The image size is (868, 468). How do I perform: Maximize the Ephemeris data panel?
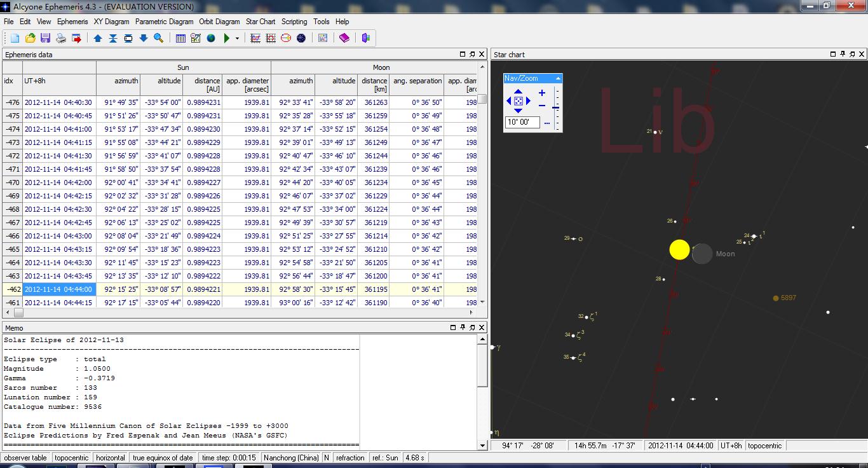tap(463, 54)
